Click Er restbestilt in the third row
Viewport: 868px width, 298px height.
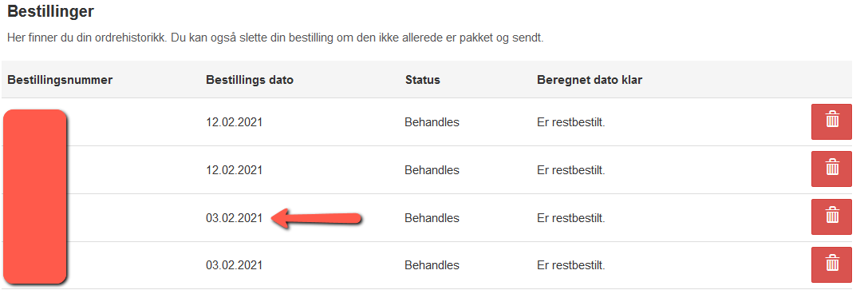tap(571, 218)
